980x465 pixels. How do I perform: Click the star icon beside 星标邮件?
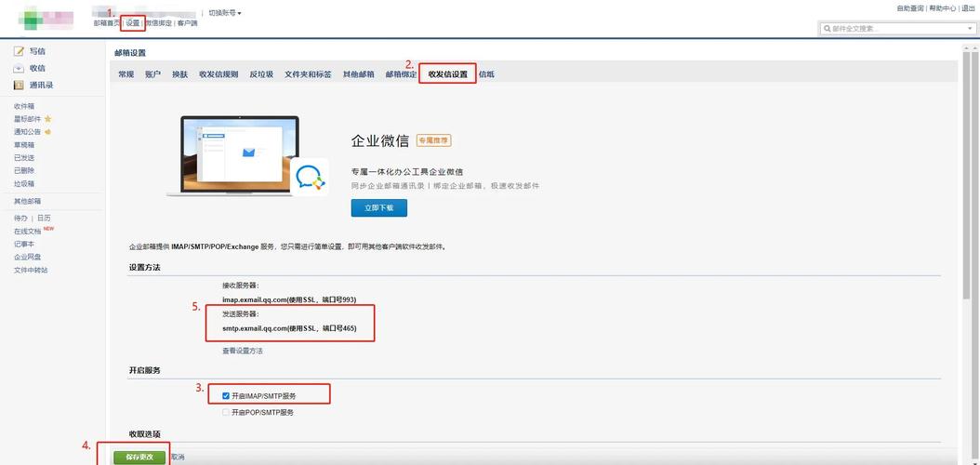click(x=47, y=119)
